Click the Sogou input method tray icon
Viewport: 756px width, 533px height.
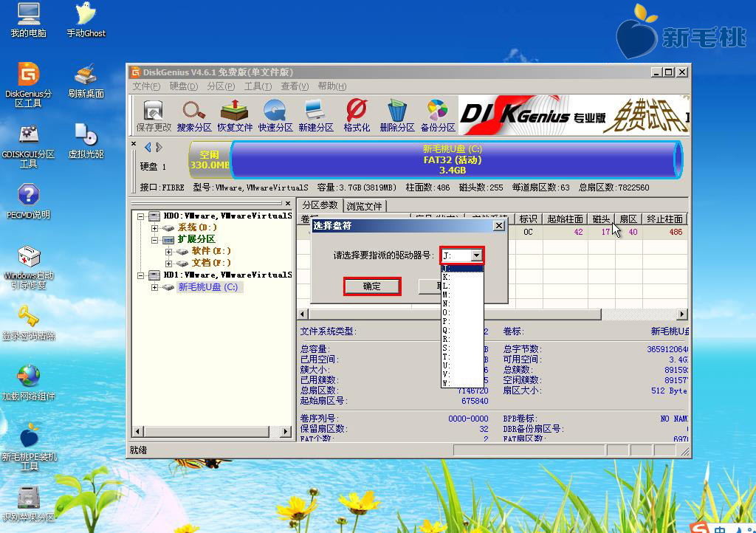[x=699, y=527]
